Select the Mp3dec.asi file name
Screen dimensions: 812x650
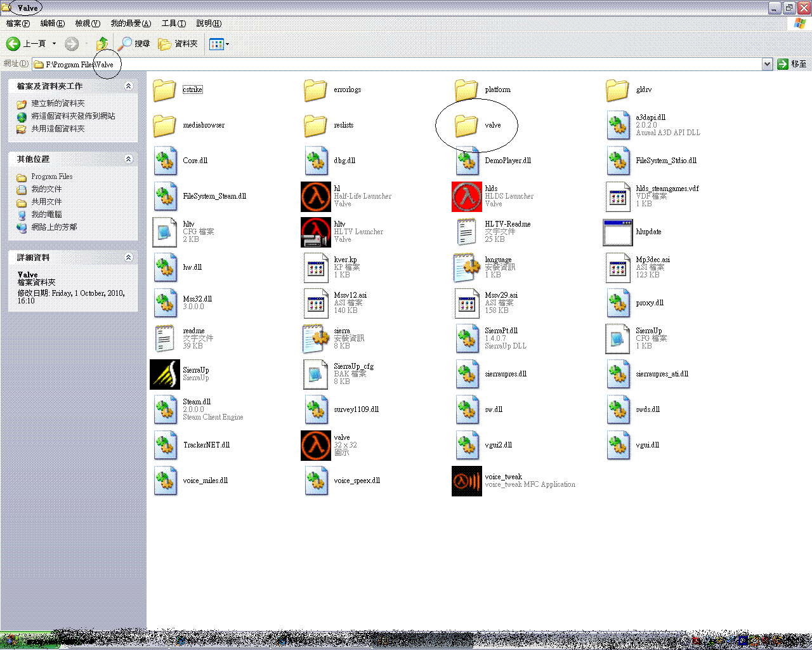[x=653, y=260]
